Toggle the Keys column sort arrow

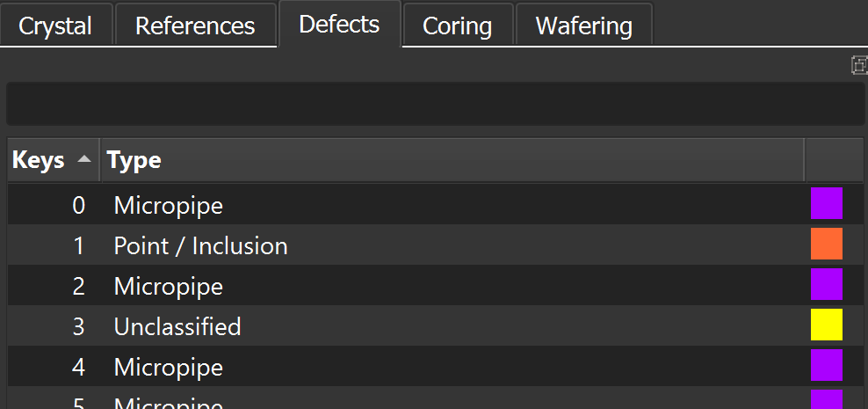84,159
